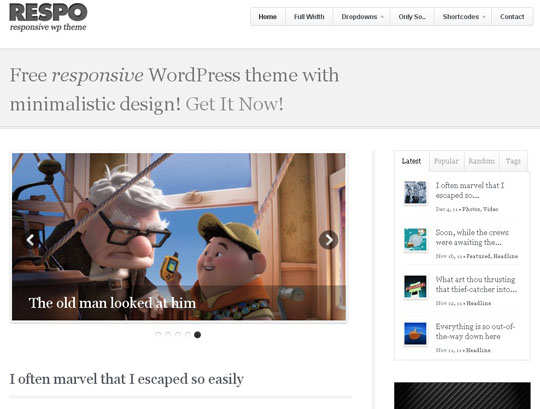This screenshot has width=540, height=409.
Task: Click the 'responsive wp theme' tagline
Action: point(48,27)
